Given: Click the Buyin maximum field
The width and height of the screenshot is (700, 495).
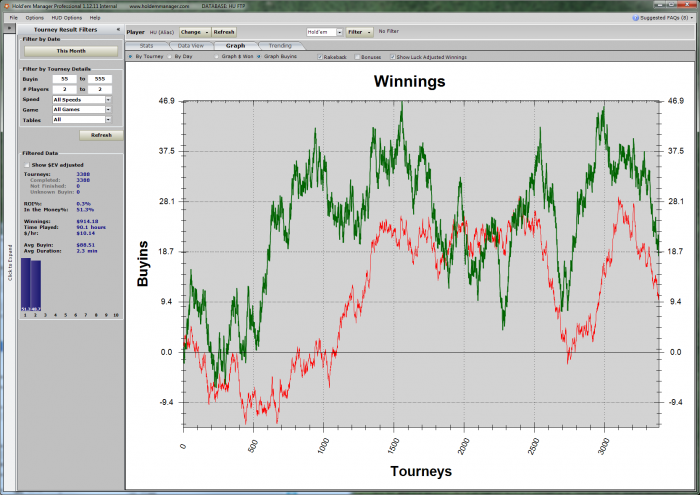Looking at the screenshot, I should pyautogui.click(x=100, y=79).
